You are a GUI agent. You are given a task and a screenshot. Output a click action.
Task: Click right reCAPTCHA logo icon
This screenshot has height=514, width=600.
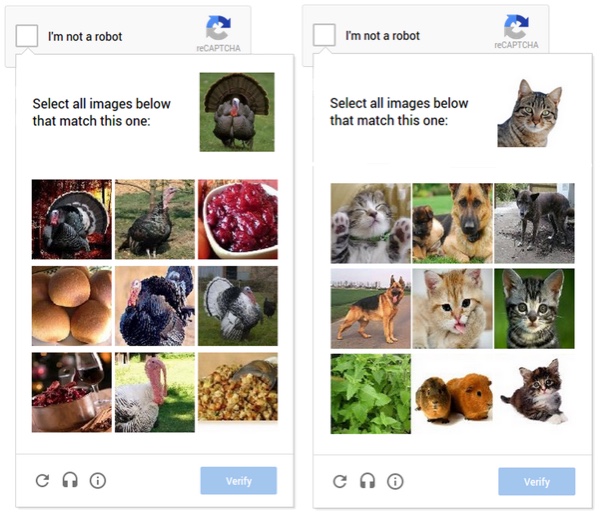516,26
